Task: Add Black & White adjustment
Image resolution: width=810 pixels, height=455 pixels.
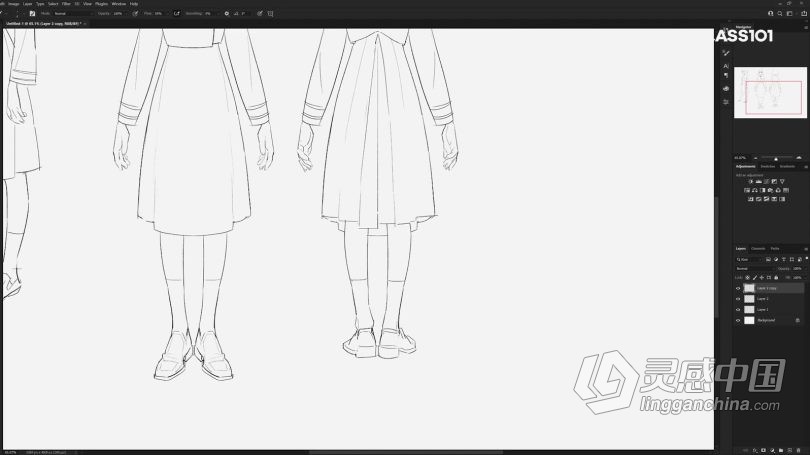Action: point(762,190)
